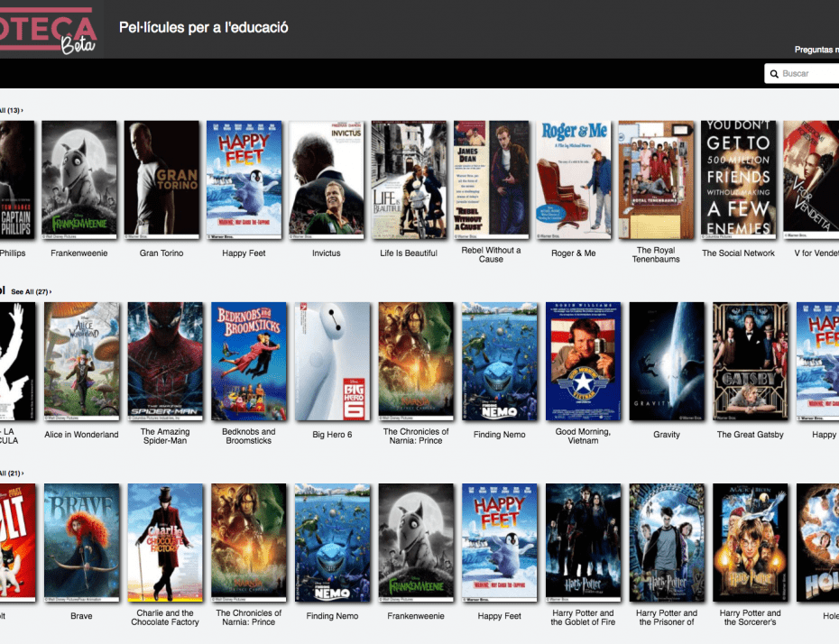Select The Royal Tenenbaums poster
Viewport: 839px width, 644px height.
[656, 179]
